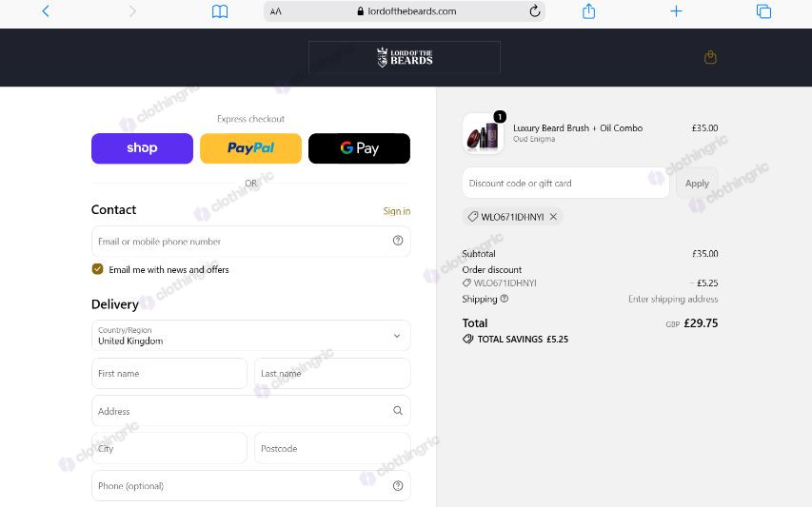Viewport: 812px width, 507px height.
Task: Click the Oud Enigma variant text
Action: [x=534, y=139]
